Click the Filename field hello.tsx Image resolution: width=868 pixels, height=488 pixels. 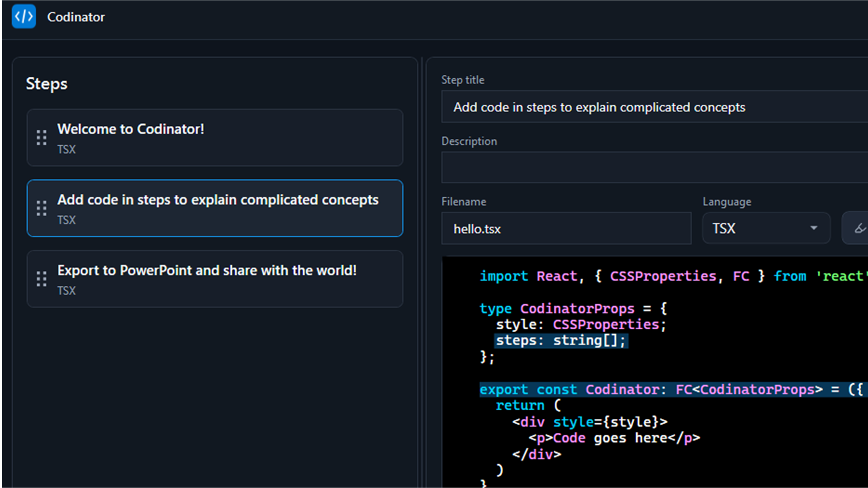pyautogui.click(x=567, y=228)
